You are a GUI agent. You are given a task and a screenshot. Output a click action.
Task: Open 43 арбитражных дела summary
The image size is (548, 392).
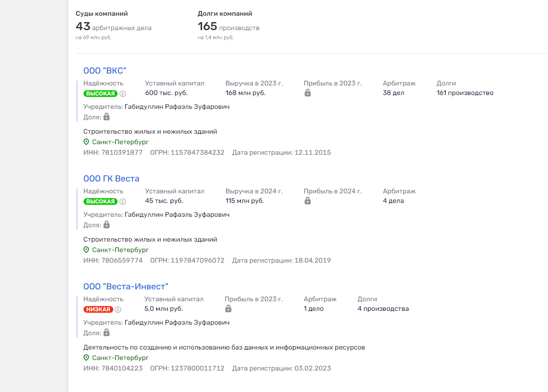[114, 27]
